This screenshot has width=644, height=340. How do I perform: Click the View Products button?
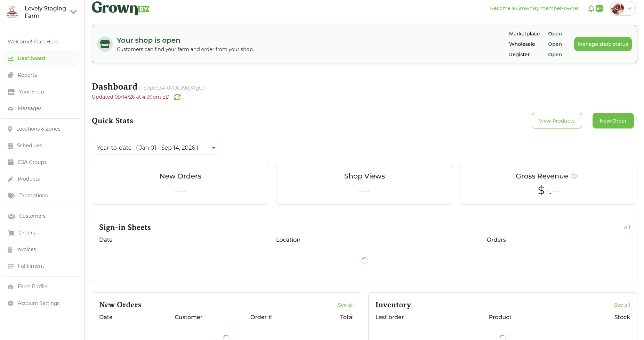[557, 121]
